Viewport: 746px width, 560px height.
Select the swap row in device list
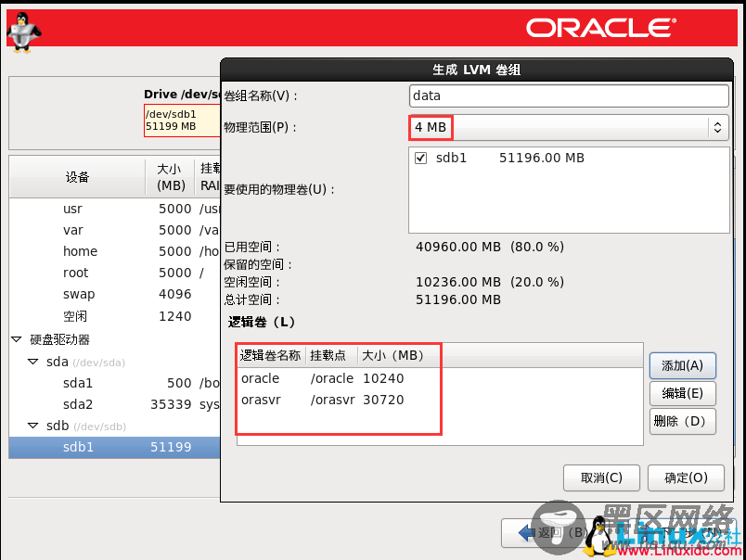[115, 294]
